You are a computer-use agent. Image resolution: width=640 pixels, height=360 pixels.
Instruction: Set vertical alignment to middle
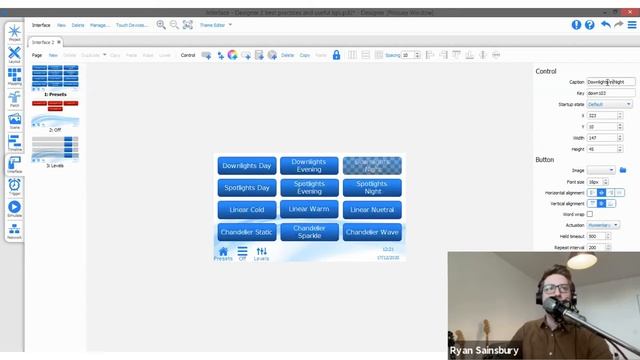tap(601, 203)
